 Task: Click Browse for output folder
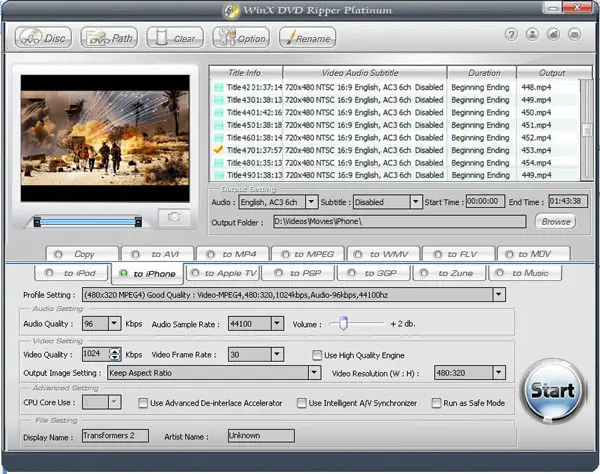pyautogui.click(x=556, y=221)
